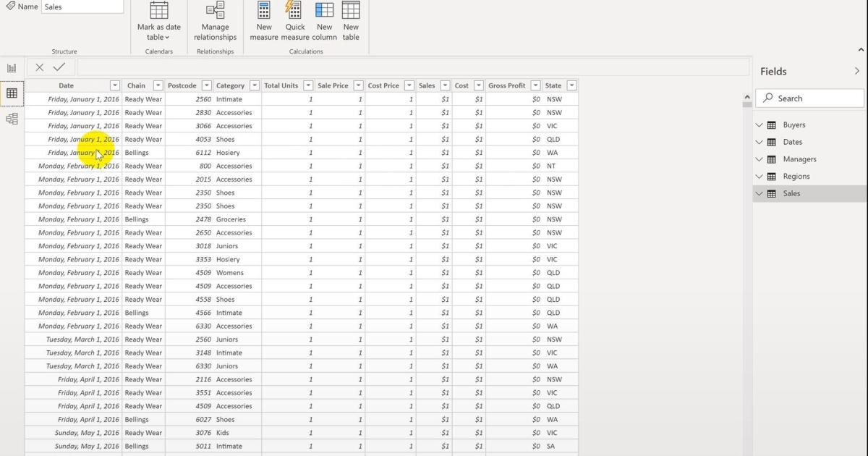
Task: Collapse the ribbon with the caret
Action: (x=861, y=50)
